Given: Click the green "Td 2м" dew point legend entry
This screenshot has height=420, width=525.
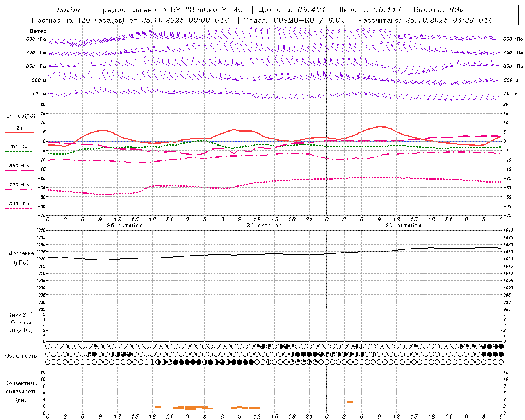Looking at the screenshot, I should [19, 147].
